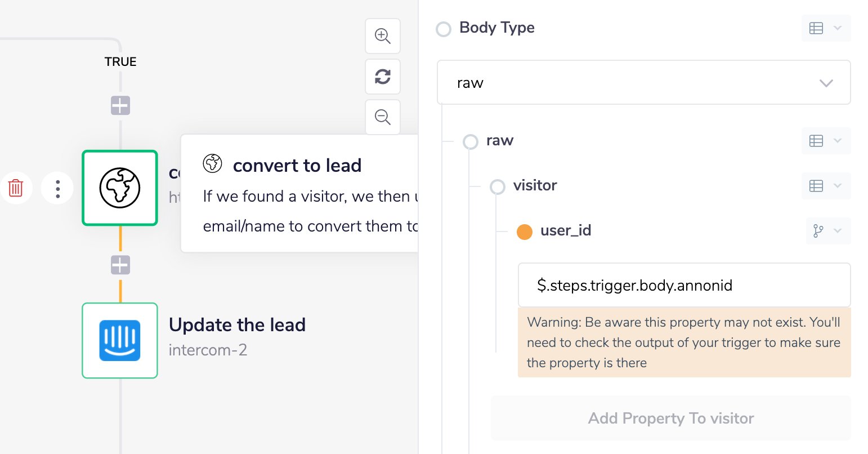Add step between convert and update lead
The image size is (868, 454).
pos(120,265)
